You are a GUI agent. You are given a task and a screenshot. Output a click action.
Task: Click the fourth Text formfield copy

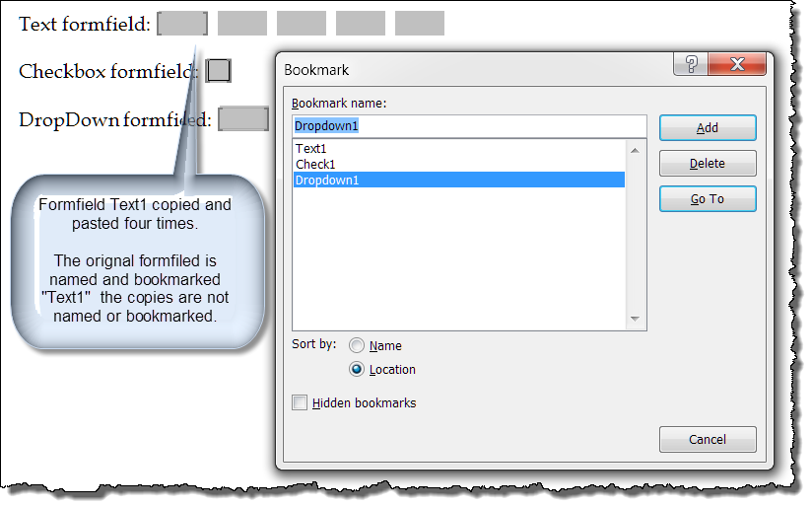pos(361,24)
